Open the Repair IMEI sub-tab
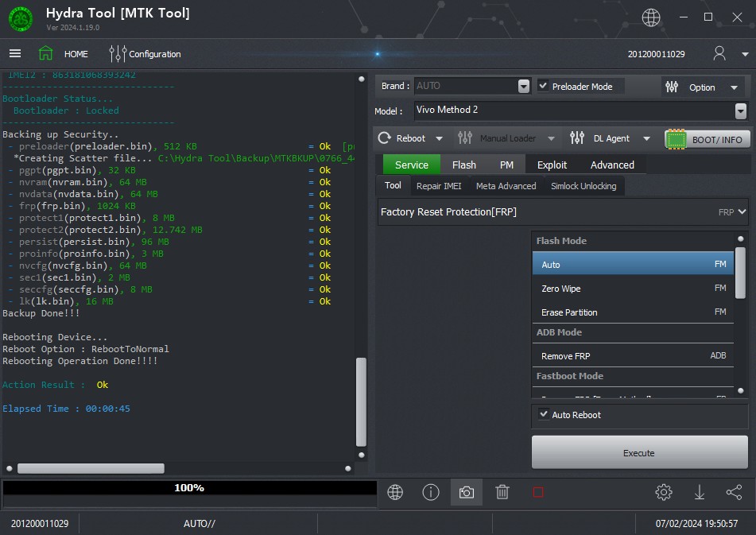Image resolution: width=756 pixels, height=535 pixels. point(439,186)
